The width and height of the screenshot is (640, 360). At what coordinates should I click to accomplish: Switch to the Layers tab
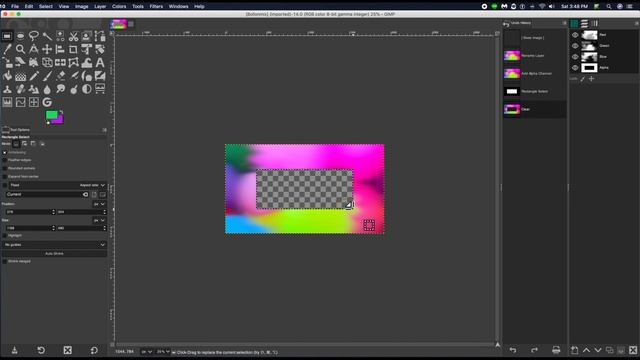pos(584,24)
